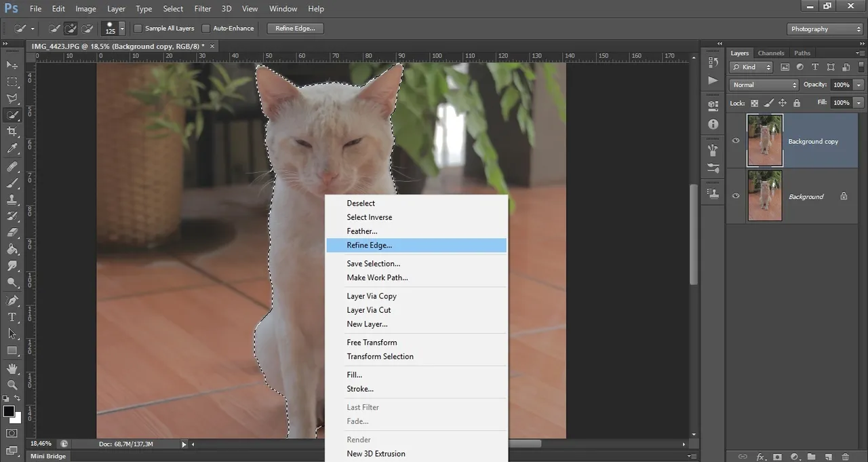Toggle Lock position
The image size is (868, 462).
point(782,103)
